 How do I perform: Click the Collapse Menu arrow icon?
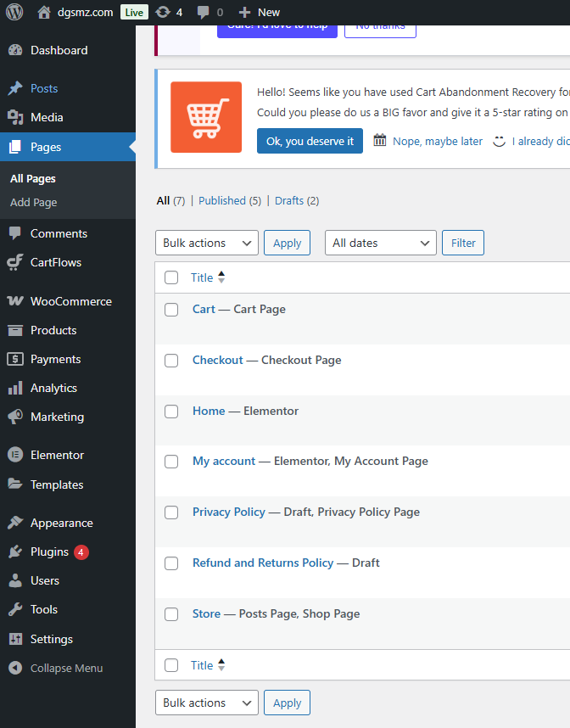click(x=15, y=668)
